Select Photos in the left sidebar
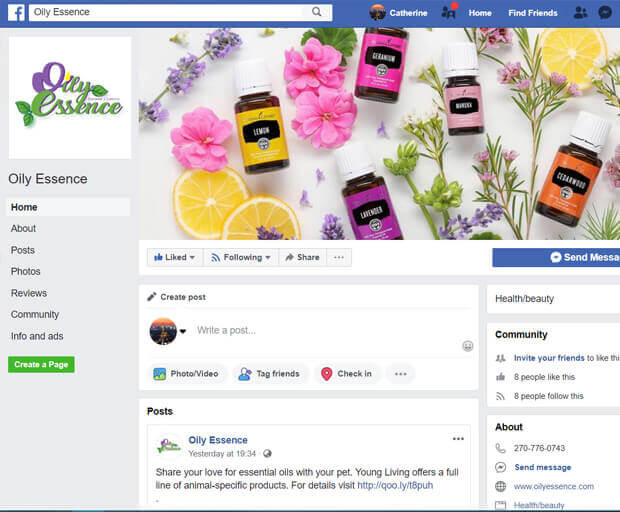The width and height of the screenshot is (620, 512). coord(26,271)
